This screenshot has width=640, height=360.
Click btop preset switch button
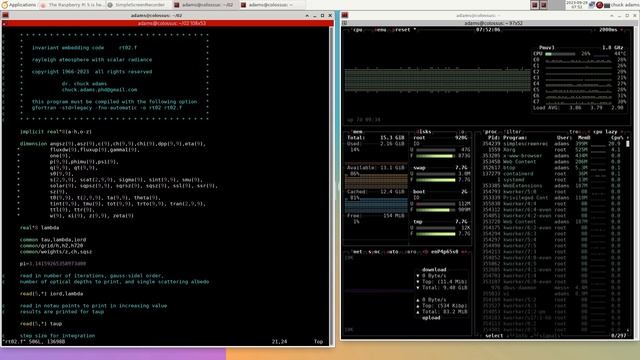click(x=405, y=30)
